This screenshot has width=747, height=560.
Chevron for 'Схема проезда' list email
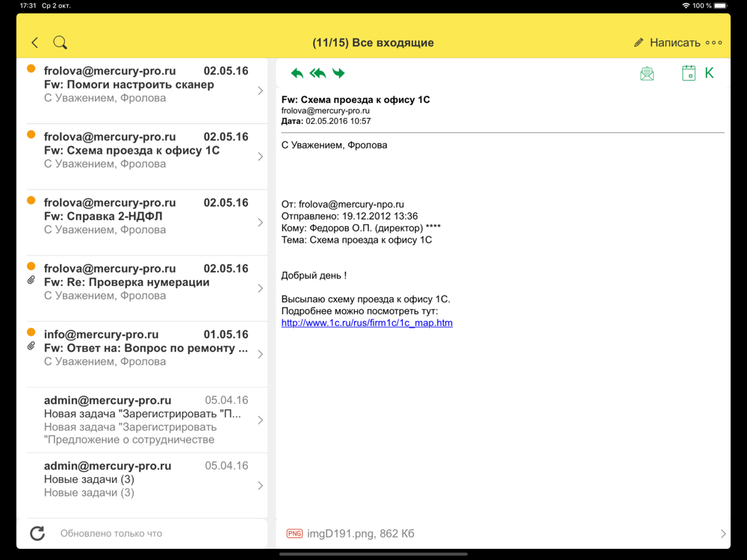[x=260, y=157]
